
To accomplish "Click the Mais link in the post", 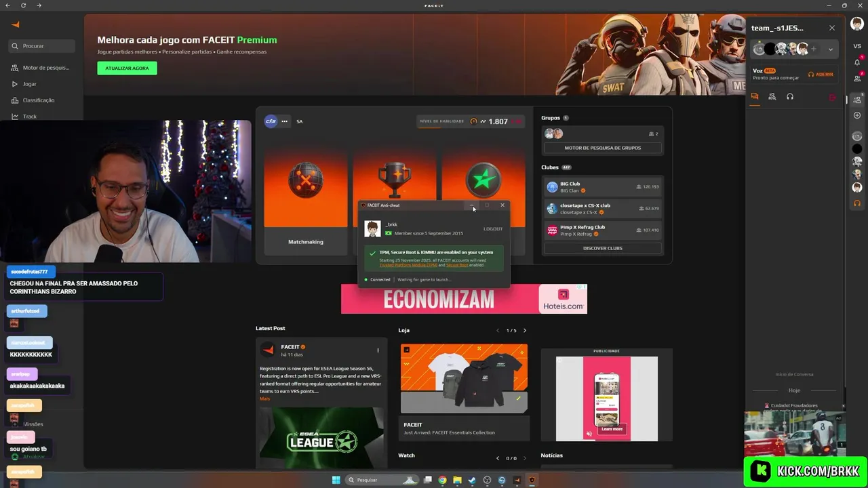I will tap(264, 399).
